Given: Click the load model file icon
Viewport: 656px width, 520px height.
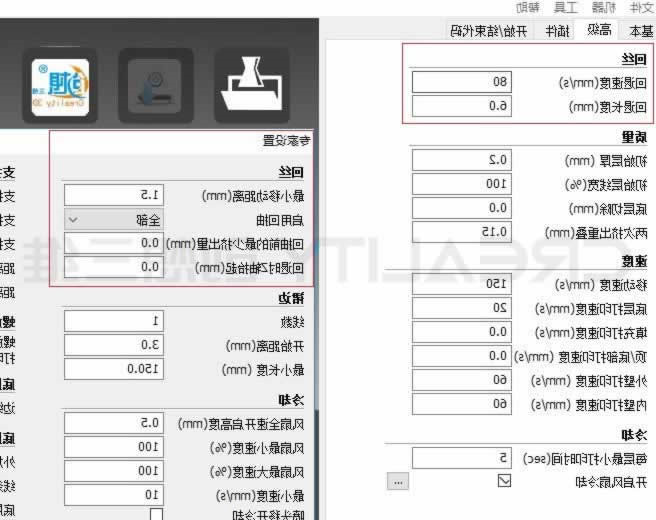Looking at the screenshot, I should (x=252, y=86).
